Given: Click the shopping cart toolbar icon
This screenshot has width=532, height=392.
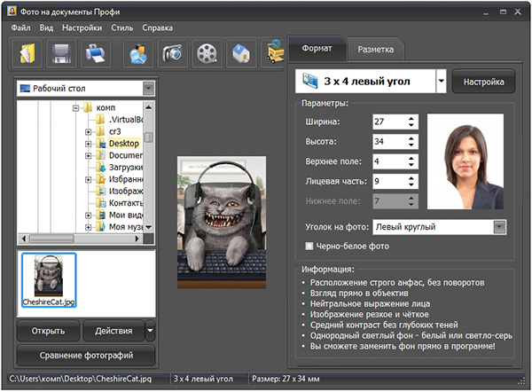Looking at the screenshot, I should pyautogui.click(x=275, y=55).
